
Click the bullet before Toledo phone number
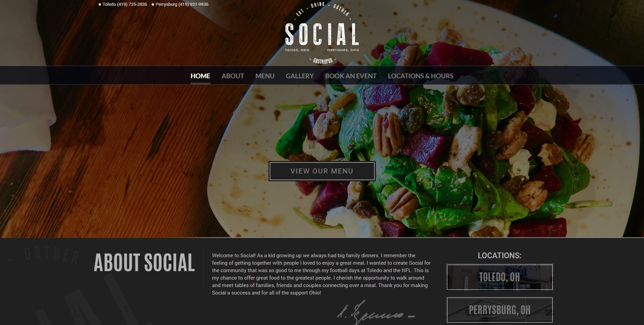point(100,5)
